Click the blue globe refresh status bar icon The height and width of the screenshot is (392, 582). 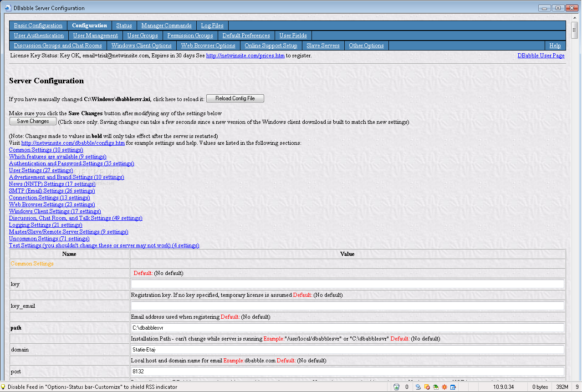pos(418,387)
